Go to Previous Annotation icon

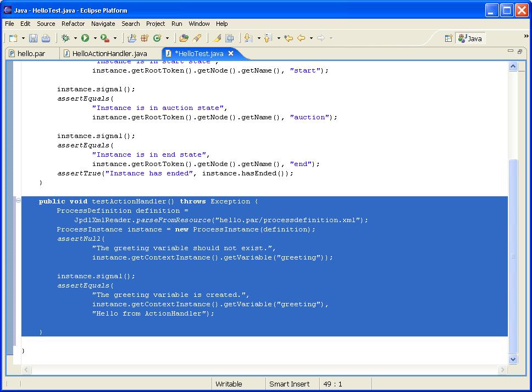pyautogui.click(x=268, y=38)
